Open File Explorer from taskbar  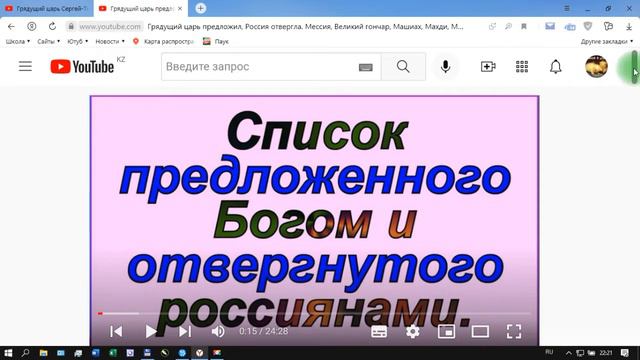coord(43,353)
